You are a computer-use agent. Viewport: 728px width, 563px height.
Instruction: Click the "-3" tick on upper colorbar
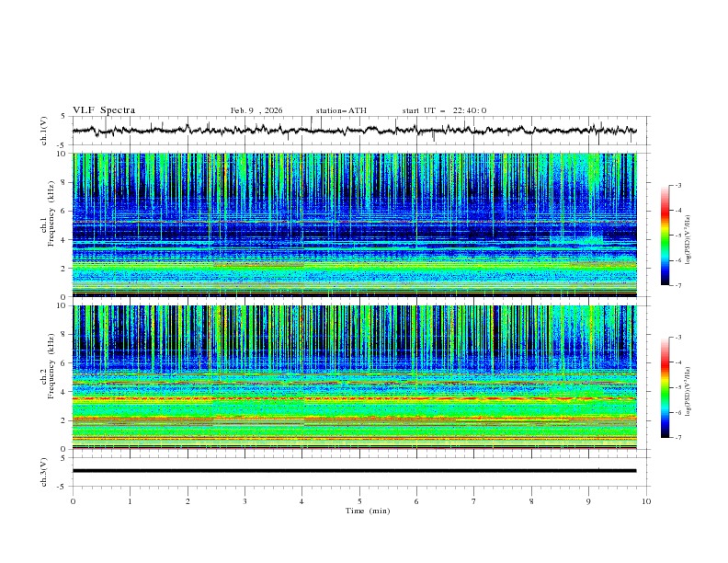678,185
